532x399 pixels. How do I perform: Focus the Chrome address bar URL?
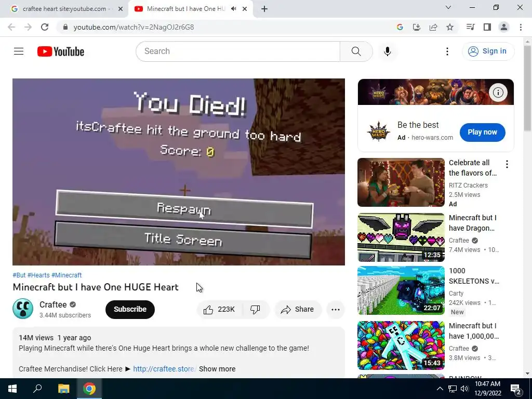click(134, 27)
